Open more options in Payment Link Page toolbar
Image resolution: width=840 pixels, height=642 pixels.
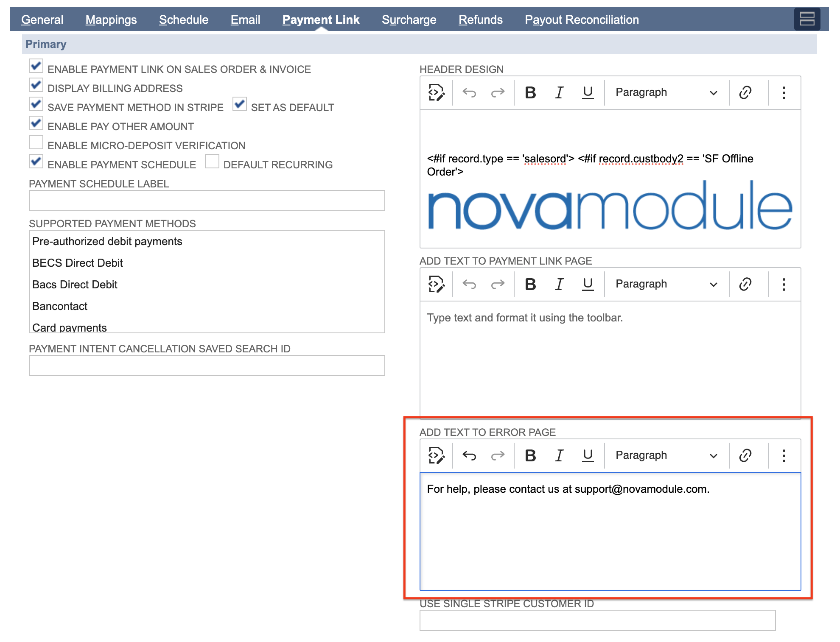(784, 284)
